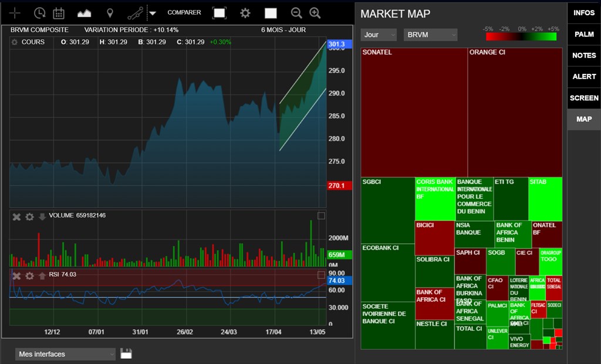The width and height of the screenshot is (601, 364).
Task: Move the RSI panel up
Action: coord(42,275)
